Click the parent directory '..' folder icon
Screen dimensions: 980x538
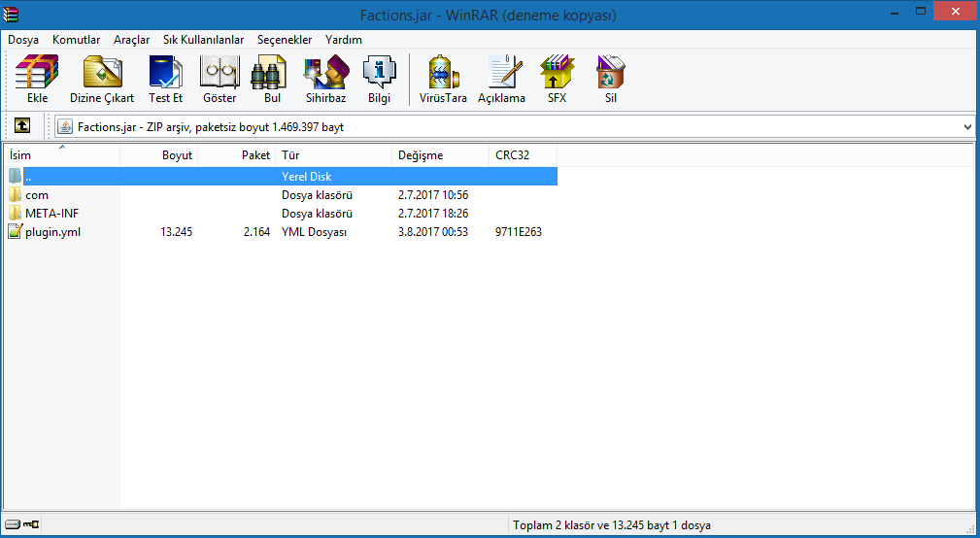click(15, 176)
